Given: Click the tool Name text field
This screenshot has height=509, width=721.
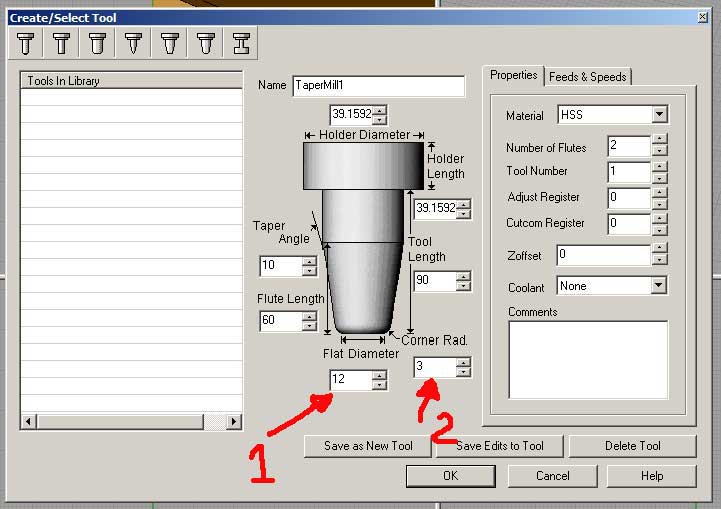Looking at the screenshot, I should 378,86.
